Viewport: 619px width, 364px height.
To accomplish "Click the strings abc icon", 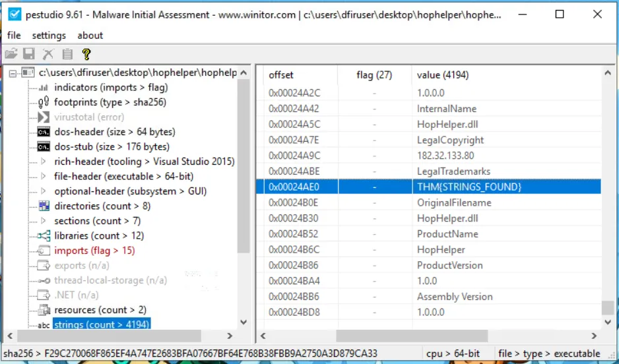I will click(44, 325).
